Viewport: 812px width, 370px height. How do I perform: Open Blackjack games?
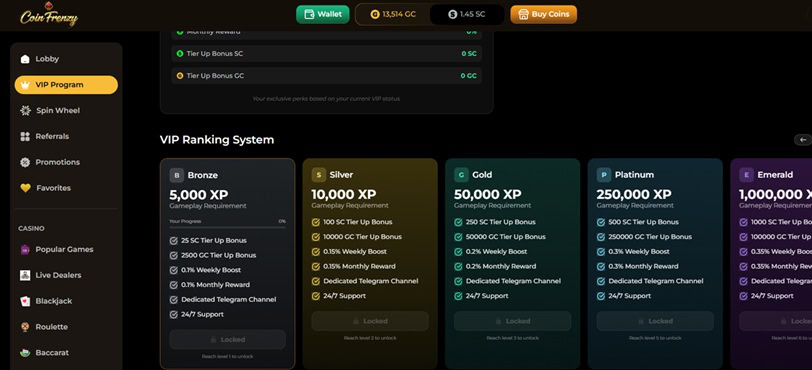point(66,301)
